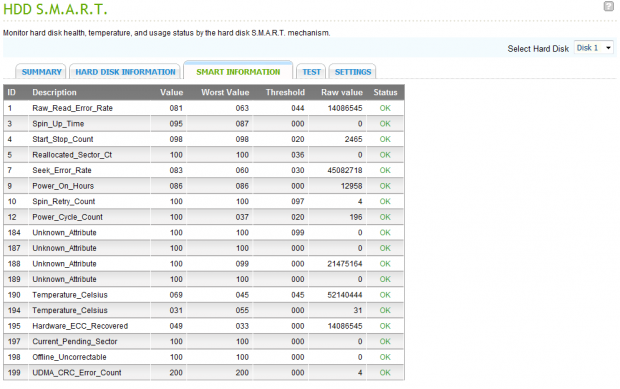
Task: Switch to the Summary tab
Action: [x=42, y=72]
